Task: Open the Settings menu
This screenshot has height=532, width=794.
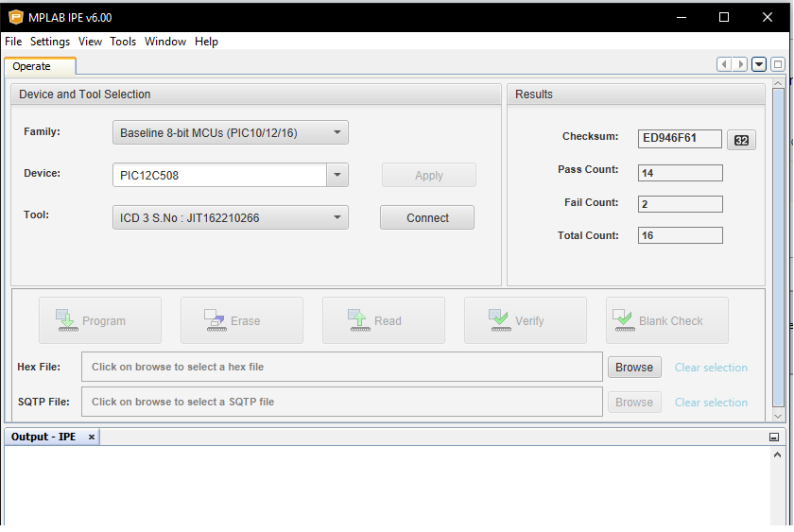Action: (x=50, y=42)
